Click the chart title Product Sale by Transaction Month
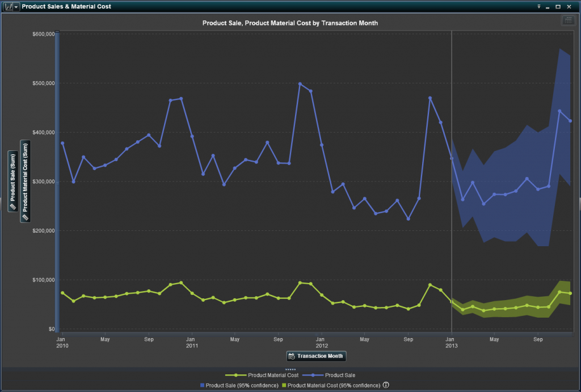 pos(290,23)
